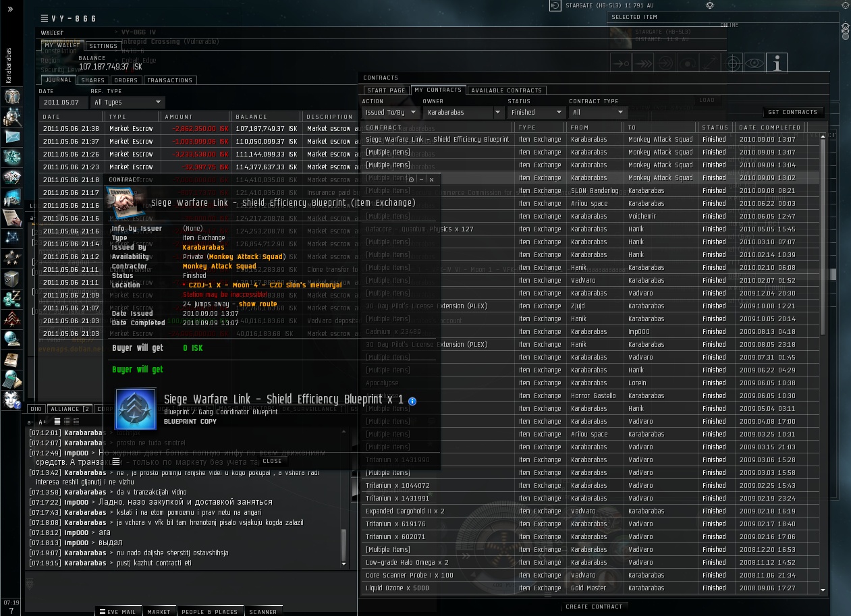Click the blue info icon beside the blueprint name
Image resolution: width=851 pixels, height=616 pixels.
click(x=412, y=401)
